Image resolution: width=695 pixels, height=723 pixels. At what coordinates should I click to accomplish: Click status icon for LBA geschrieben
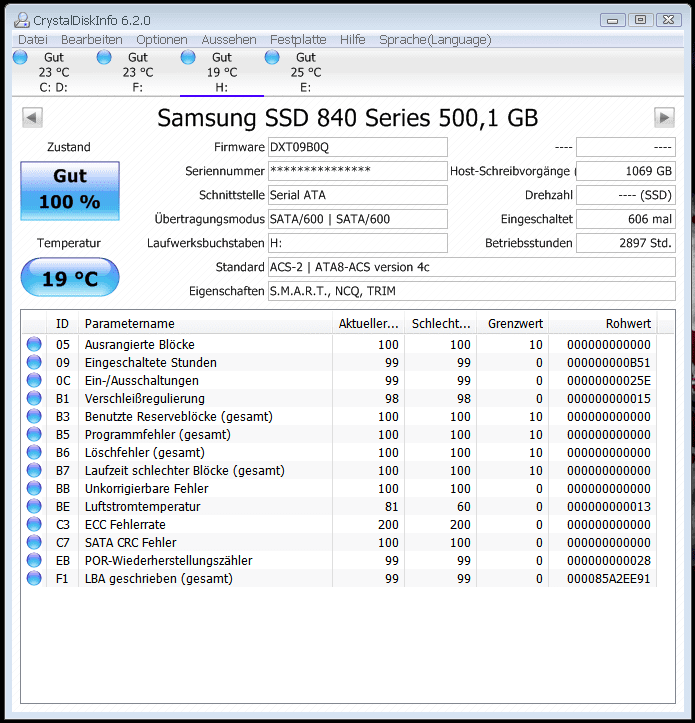click(34, 578)
